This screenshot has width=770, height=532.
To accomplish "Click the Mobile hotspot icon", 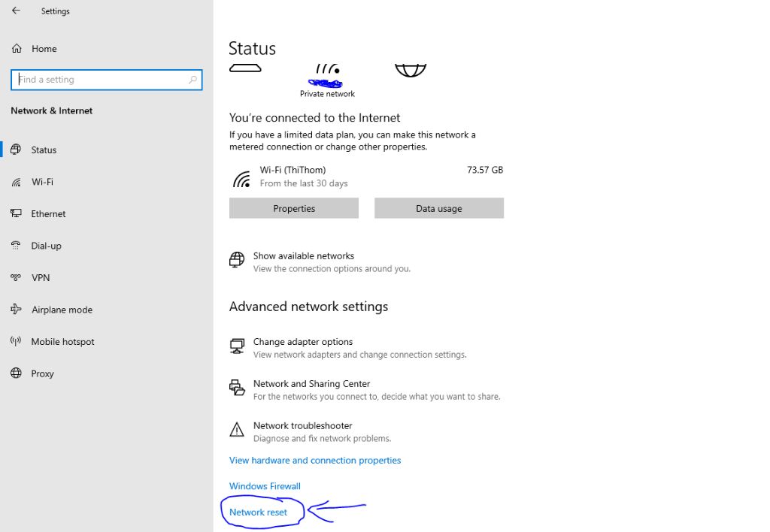I will [x=16, y=341].
